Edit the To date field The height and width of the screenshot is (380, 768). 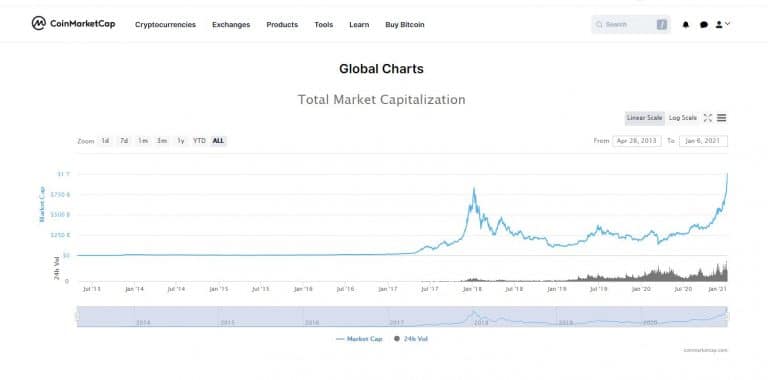click(703, 141)
